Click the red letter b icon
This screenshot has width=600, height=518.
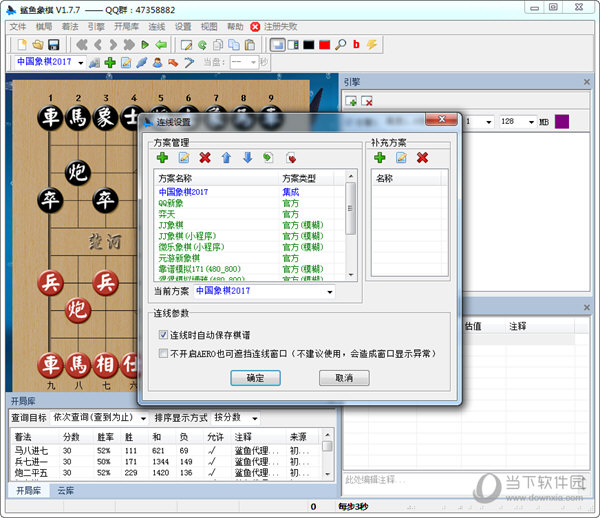(356, 44)
